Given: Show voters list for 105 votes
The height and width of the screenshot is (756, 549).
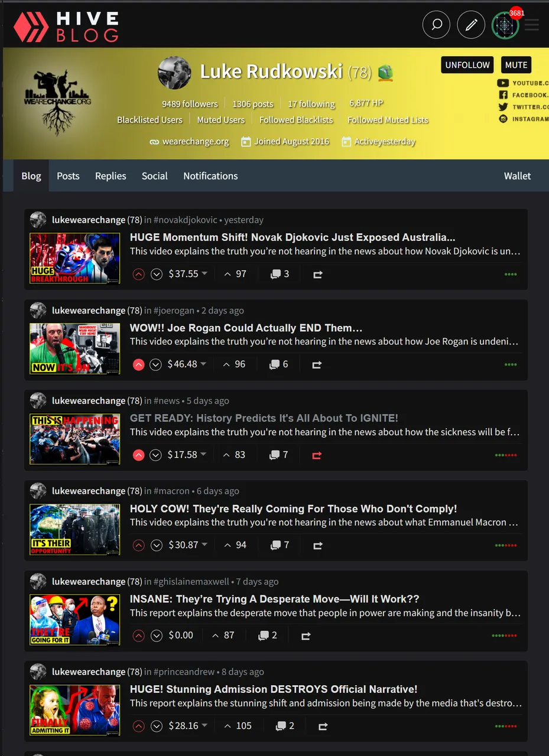Looking at the screenshot, I should (237, 726).
